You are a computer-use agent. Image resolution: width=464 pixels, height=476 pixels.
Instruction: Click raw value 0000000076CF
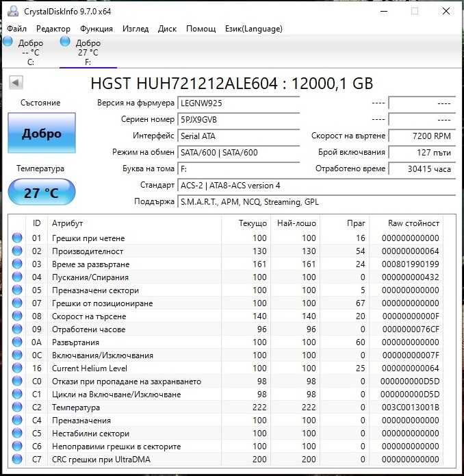(411, 329)
